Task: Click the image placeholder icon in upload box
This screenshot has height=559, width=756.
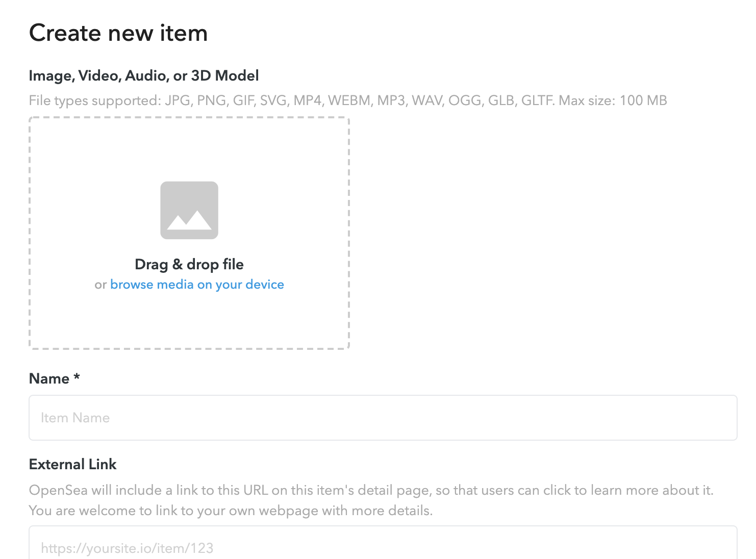Action: tap(189, 210)
